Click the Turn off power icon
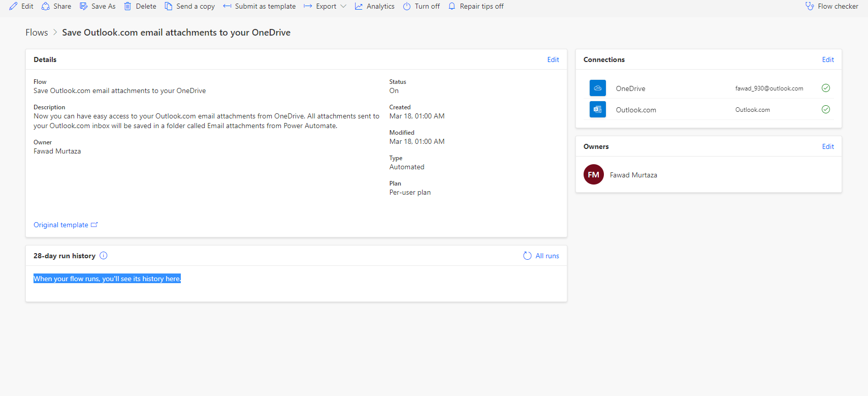This screenshot has width=868, height=396. pyautogui.click(x=407, y=6)
